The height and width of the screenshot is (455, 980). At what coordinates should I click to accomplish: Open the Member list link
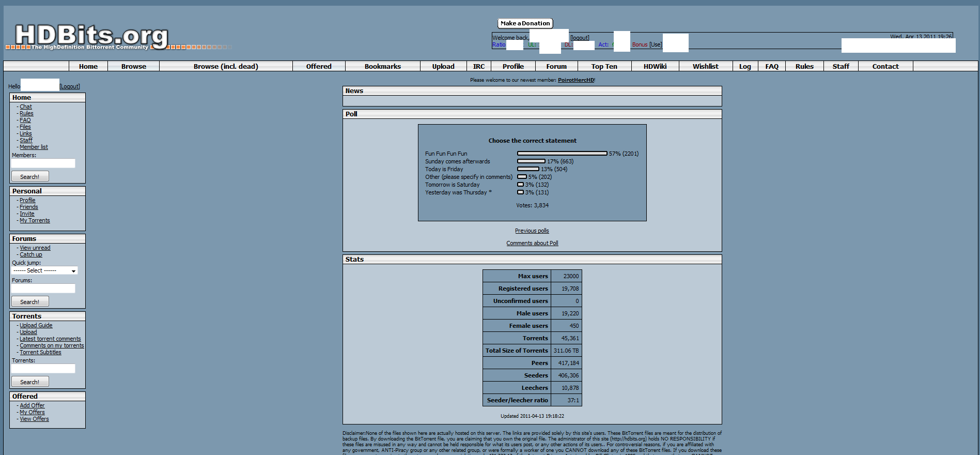coord(34,147)
